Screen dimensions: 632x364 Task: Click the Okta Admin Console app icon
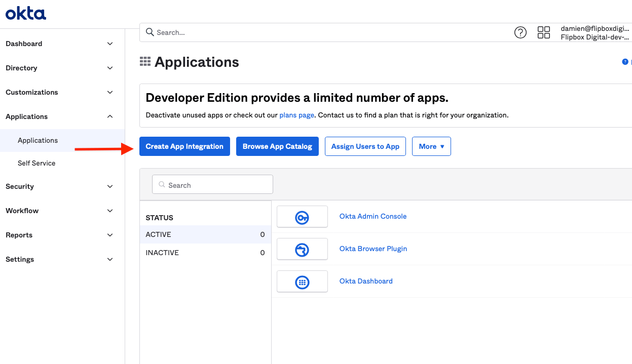(302, 216)
